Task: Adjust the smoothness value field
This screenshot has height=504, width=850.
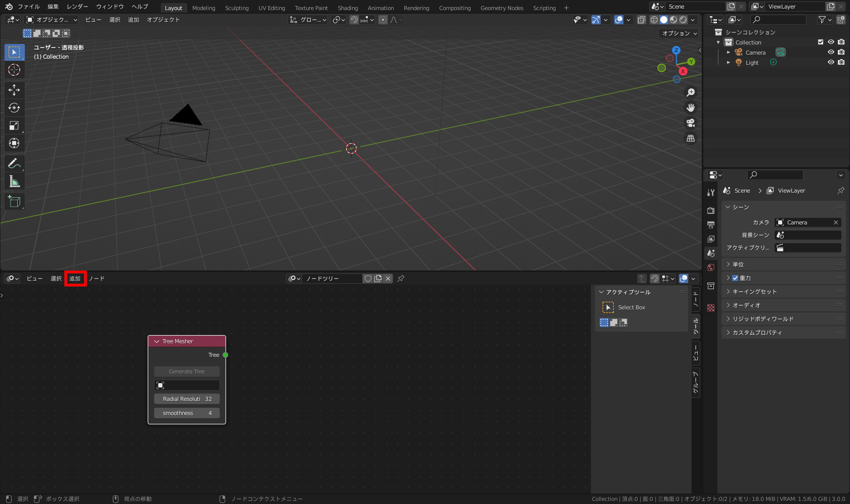Action: click(187, 413)
